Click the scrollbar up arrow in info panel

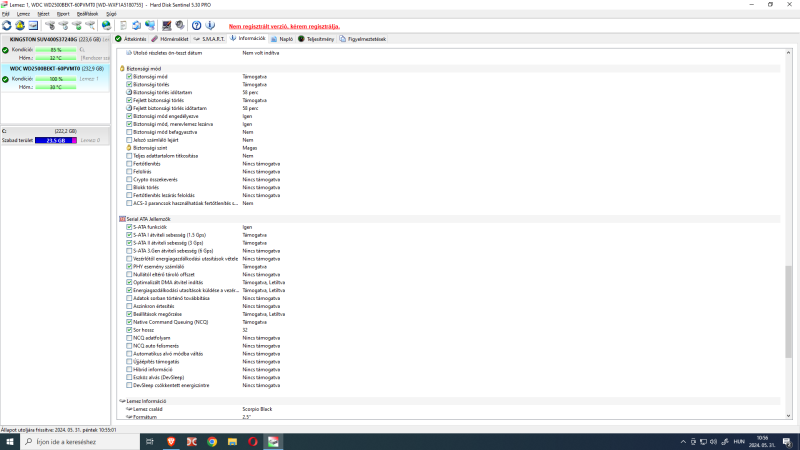pyautogui.click(x=788, y=53)
